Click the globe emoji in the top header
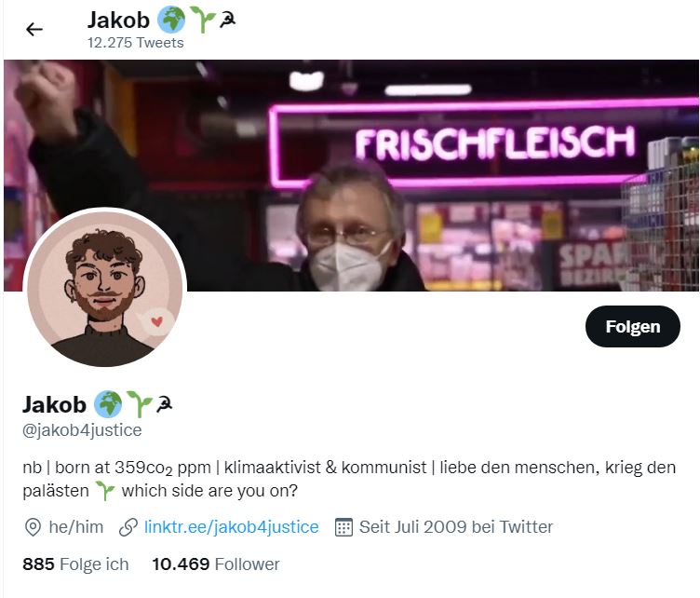This screenshot has height=598, width=700. [x=171, y=20]
